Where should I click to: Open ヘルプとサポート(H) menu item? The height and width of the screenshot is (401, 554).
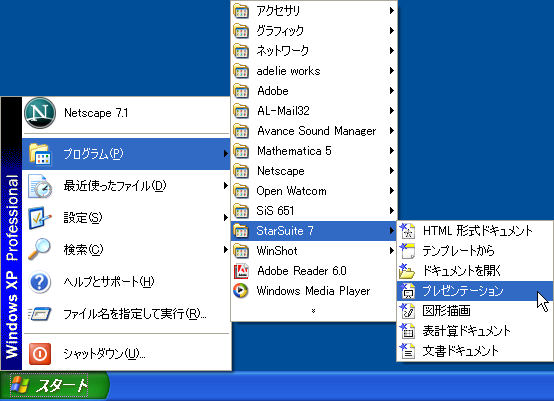pos(126,282)
